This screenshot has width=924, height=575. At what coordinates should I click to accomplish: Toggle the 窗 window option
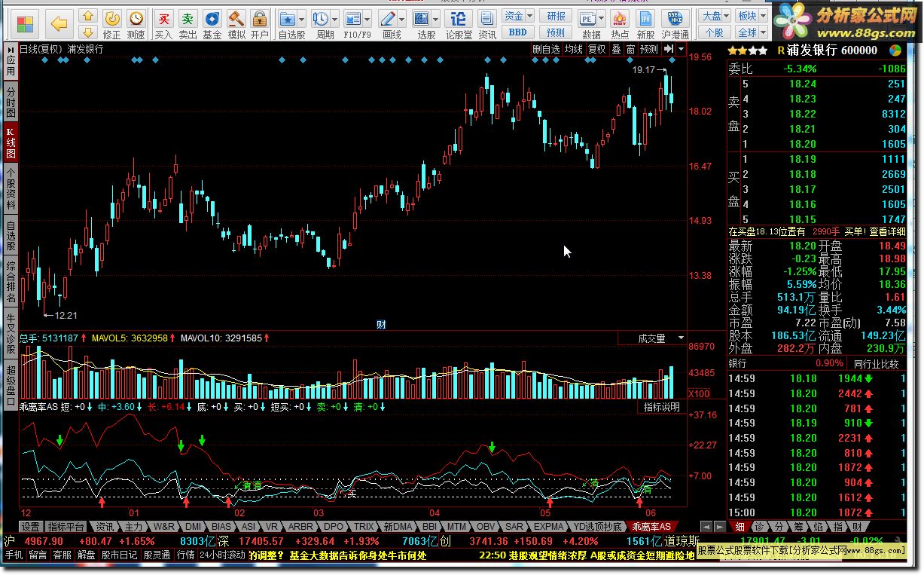tap(630, 49)
